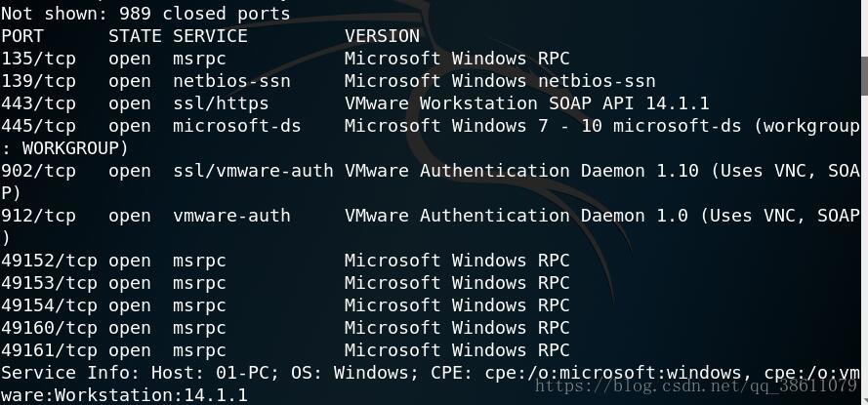The image size is (868, 405).
Task: Click the 'Service Info: Host: 01-PC' text
Action: click(x=140, y=373)
